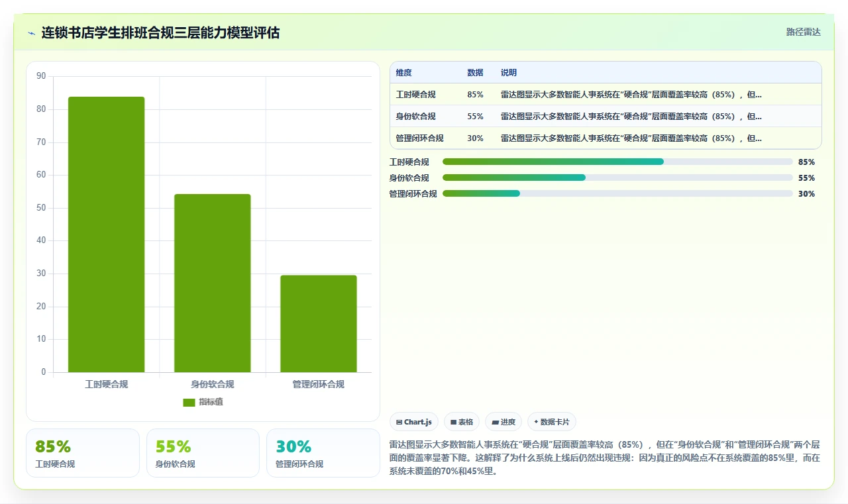Click the Chart.js tag chip
848x504 pixels.
(414, 422)
